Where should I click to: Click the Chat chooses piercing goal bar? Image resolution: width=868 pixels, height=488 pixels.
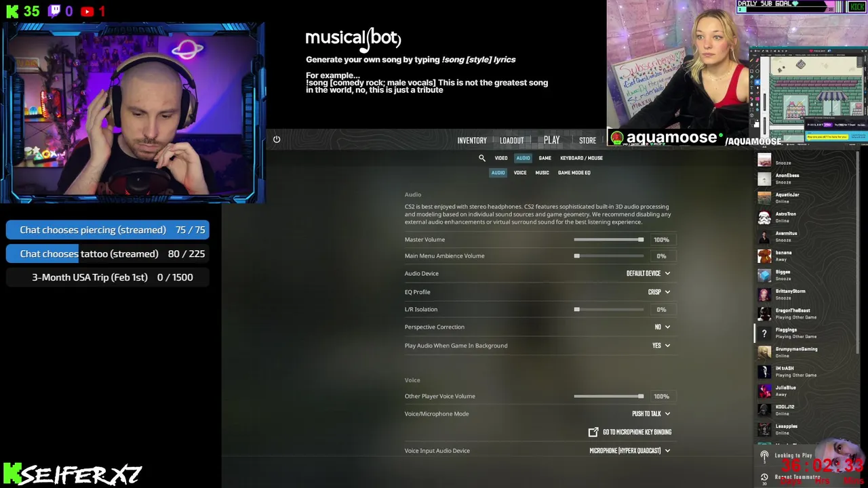pos(107,230)
